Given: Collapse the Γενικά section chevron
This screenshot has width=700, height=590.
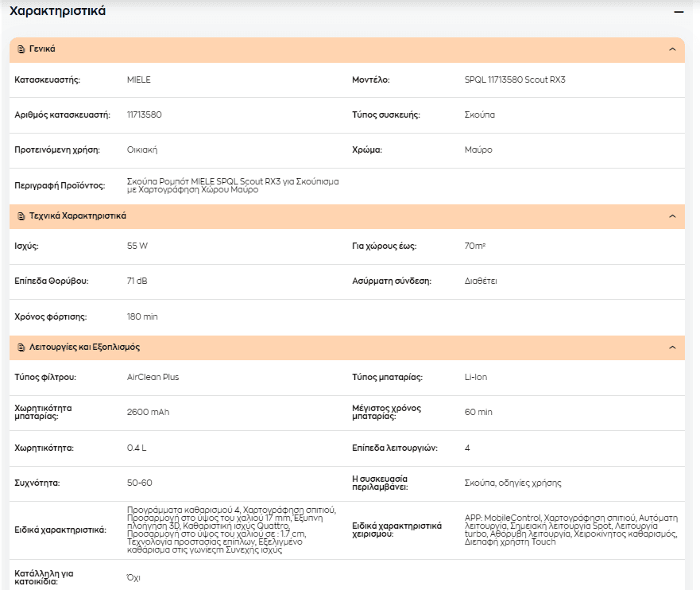Looking at the screenshot, I should (x=672, y=49).
